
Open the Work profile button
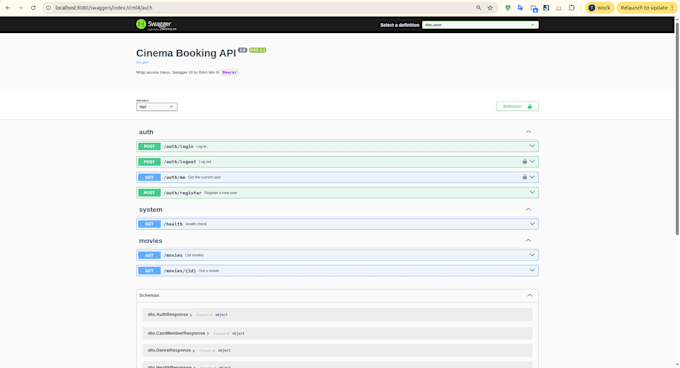(599, 8)
